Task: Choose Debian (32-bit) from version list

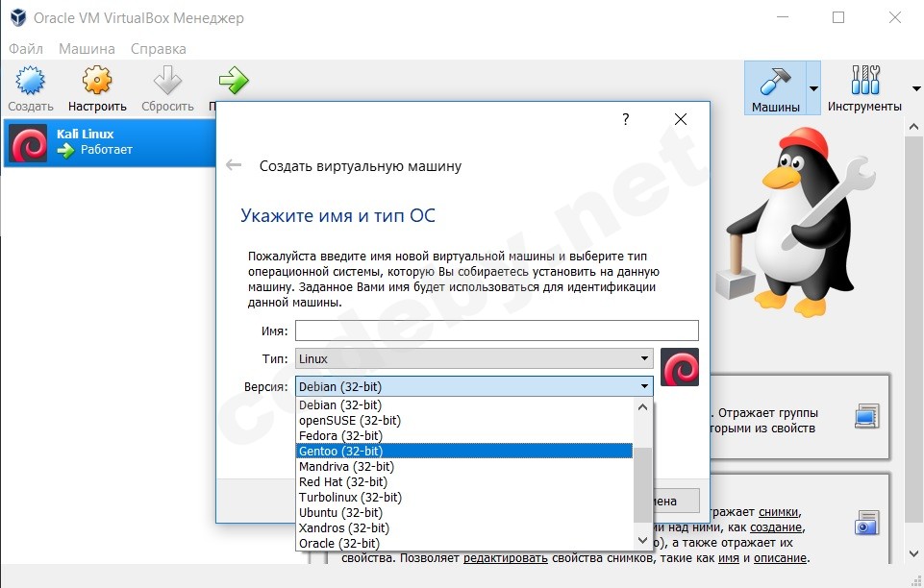Action: point(464,404)
